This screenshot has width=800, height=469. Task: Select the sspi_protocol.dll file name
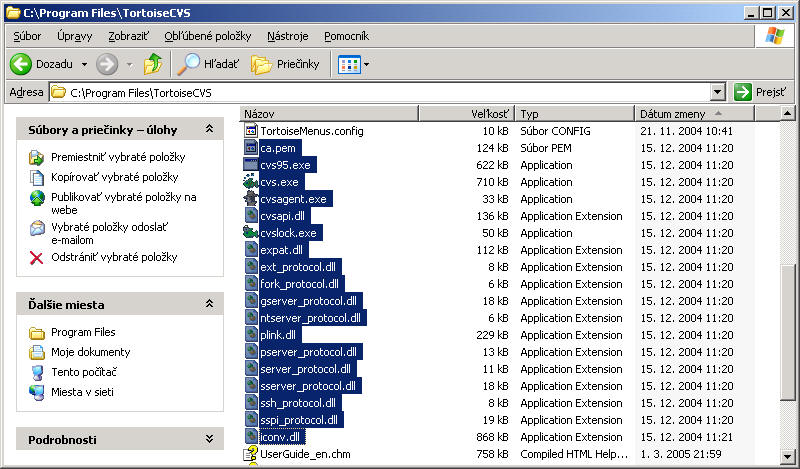(x=299, y=421)
